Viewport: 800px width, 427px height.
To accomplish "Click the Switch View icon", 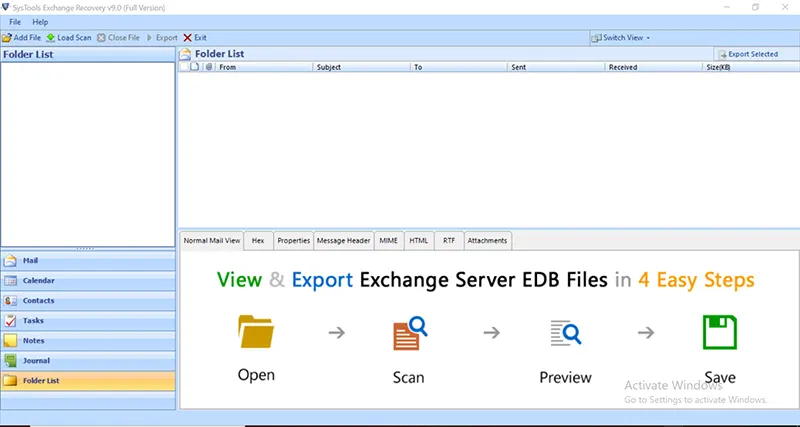I will tap(596, 38).
